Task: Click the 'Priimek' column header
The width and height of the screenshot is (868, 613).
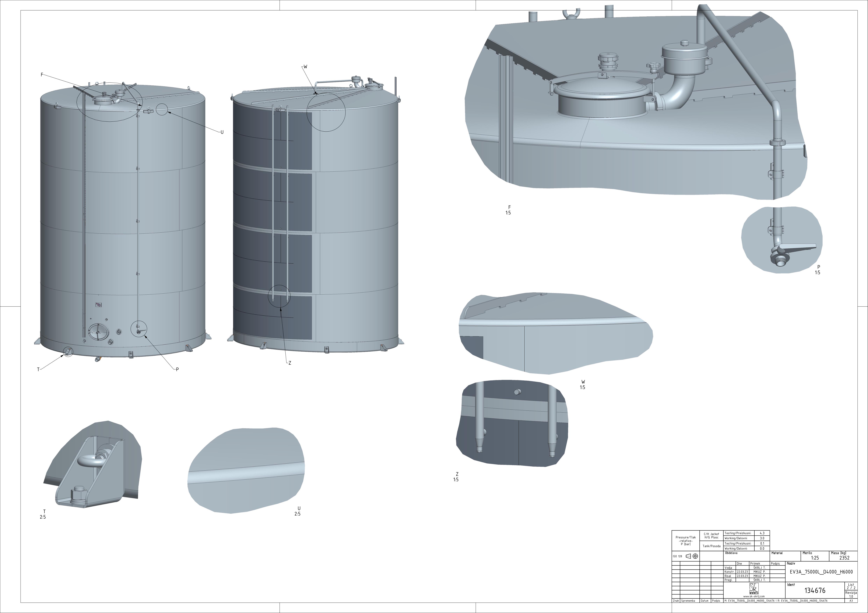Action: point(755,564)
